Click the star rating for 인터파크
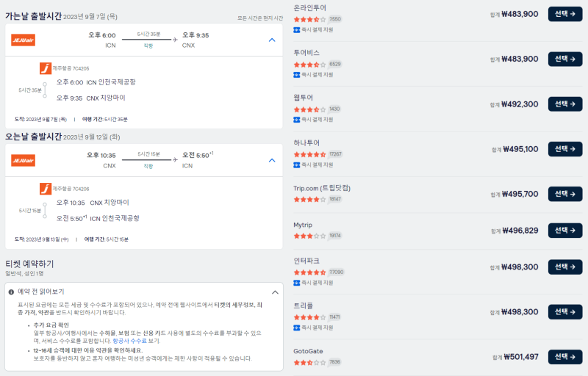The image size is (588, 376). (x=309, y=272)
